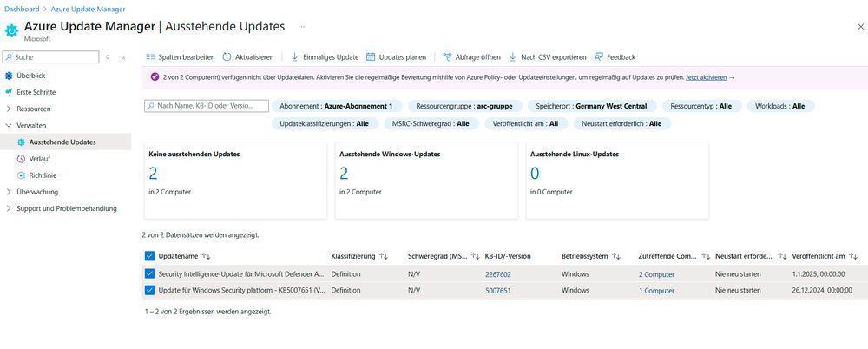868x349 pixels.
Task: Click the Update für Windows Security platform name
Action: click(x=241, y=290)
